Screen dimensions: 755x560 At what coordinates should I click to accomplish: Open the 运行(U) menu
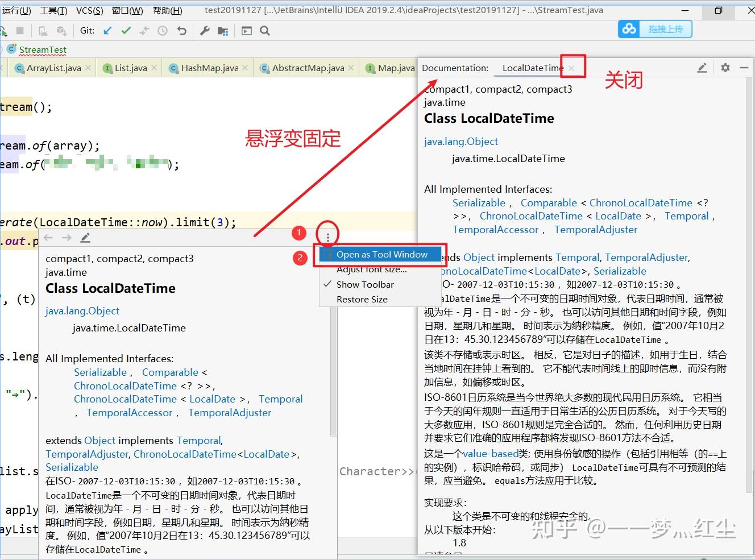click(17, 10)
